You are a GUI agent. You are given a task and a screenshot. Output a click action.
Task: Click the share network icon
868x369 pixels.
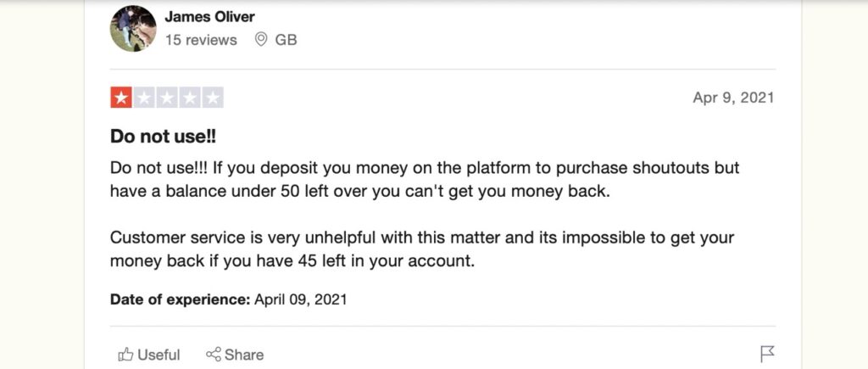(x=213, y=354)
